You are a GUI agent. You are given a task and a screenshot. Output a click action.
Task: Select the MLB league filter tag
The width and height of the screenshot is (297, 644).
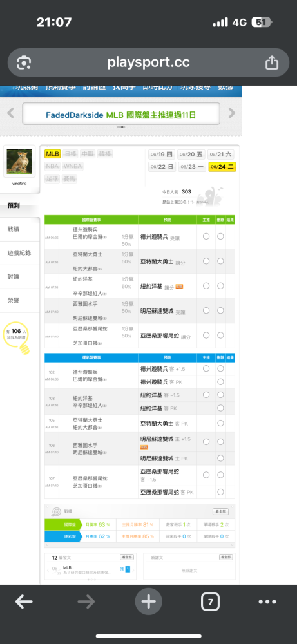(53, 154)
